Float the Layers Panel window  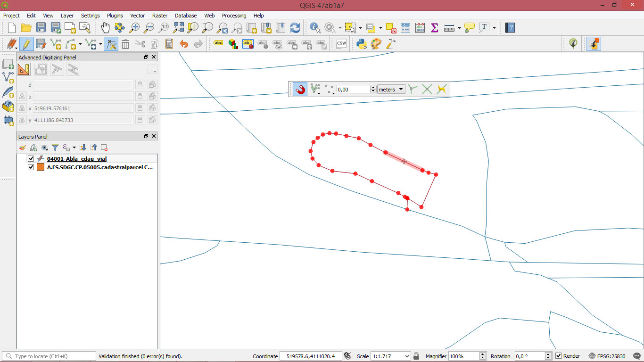point(146,136)
